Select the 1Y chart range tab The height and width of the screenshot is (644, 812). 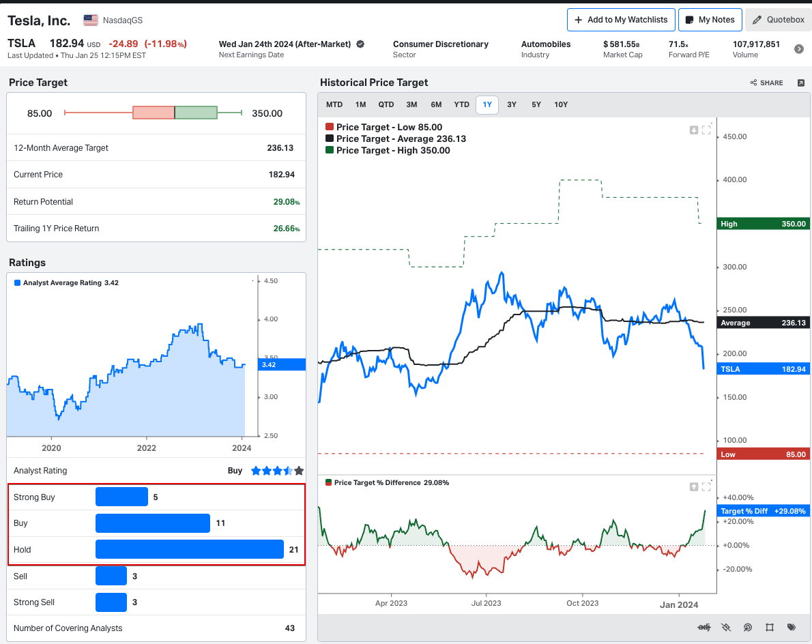point(487,104)
